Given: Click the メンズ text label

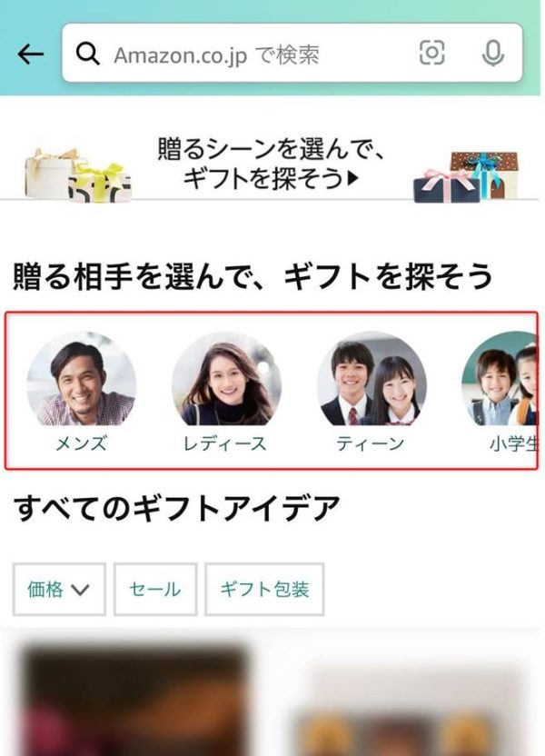Looking at the screenshot, I should click(x=81, y=443).
